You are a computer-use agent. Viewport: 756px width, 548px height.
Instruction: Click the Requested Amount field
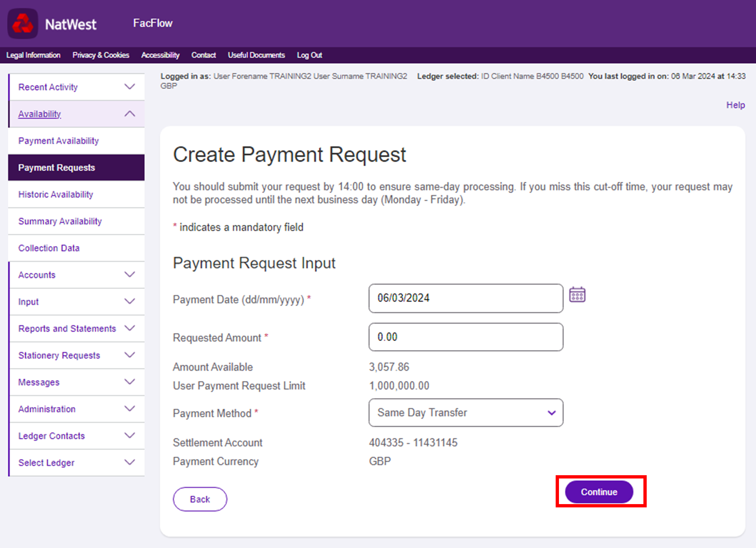coord(465,337)
